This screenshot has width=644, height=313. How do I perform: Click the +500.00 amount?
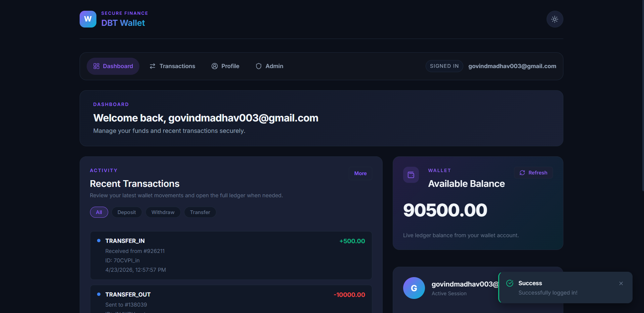tap(352, 241)
